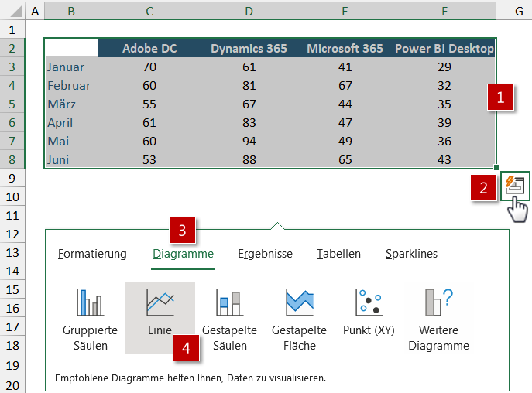Click the select-all corner of the sheet
This screenshot has width=532, height=393.
[12, 11]
